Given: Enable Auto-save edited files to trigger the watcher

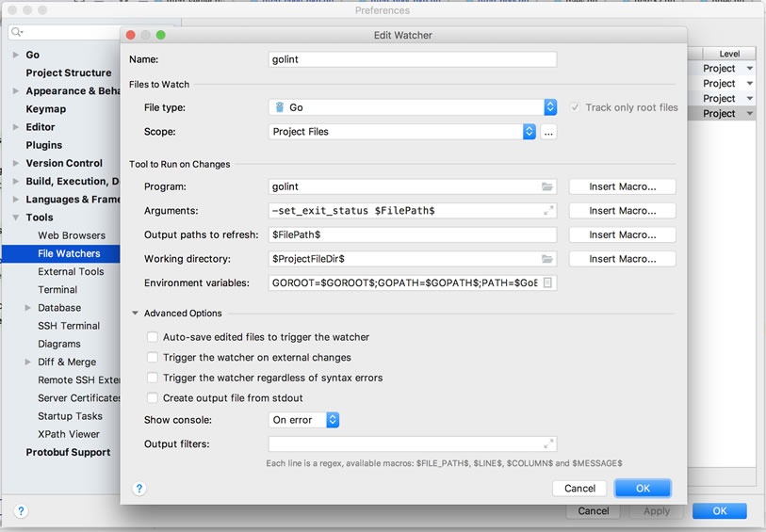Looking at the screenshot, I should click(x=153, y=337).
